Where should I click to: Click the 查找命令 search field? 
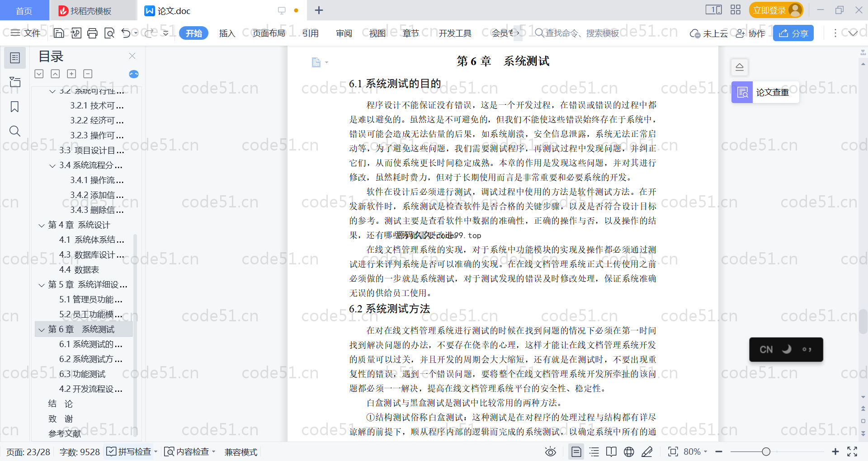coord(577,33)
